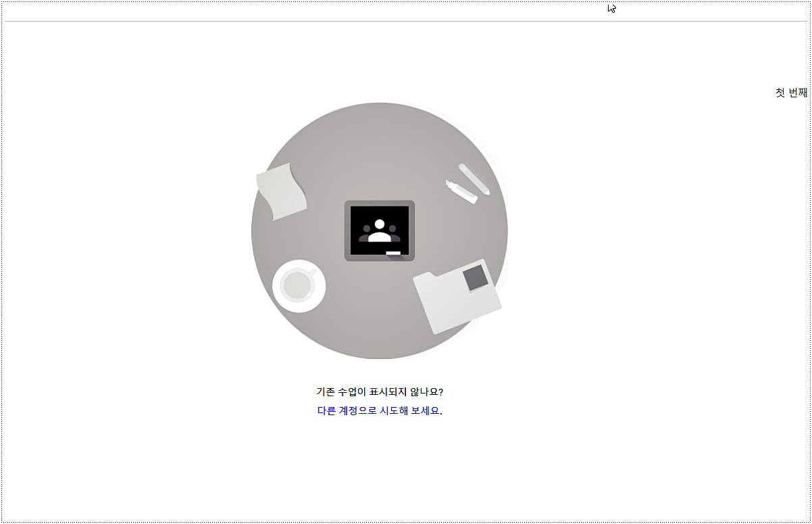Click the folder illustration with the square tag
The image size is (812, 524).
pos(457,296)
